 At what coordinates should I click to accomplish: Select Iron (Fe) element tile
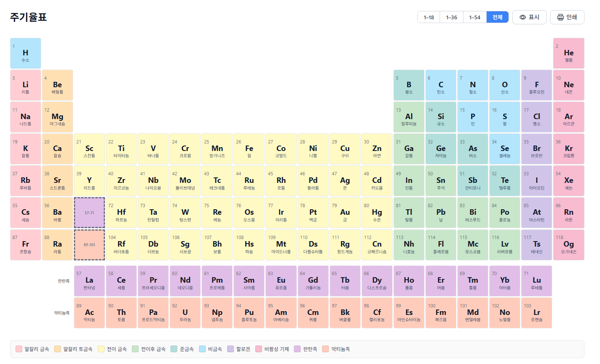249,149
